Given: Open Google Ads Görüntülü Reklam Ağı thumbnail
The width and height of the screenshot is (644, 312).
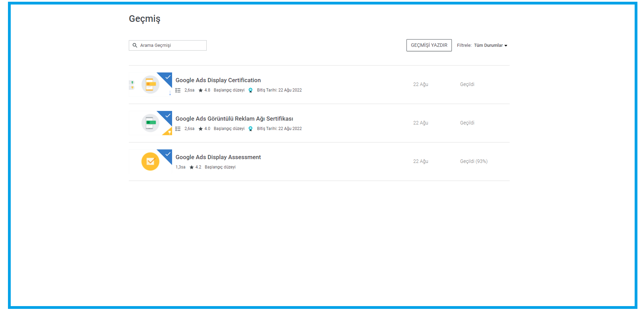Looking at the screenshot, I should [150, 123].
